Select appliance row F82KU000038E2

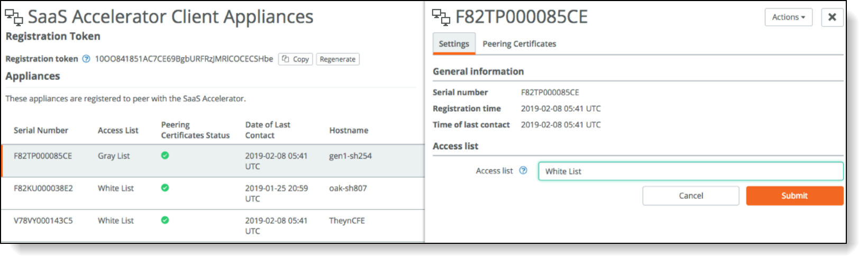(213, 193)
